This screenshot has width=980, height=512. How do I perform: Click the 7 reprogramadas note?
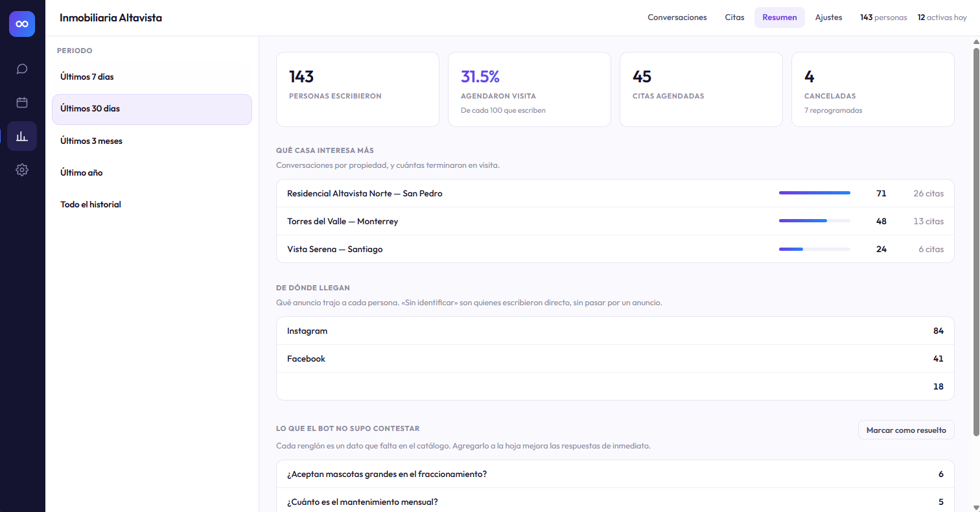point(833,110)
